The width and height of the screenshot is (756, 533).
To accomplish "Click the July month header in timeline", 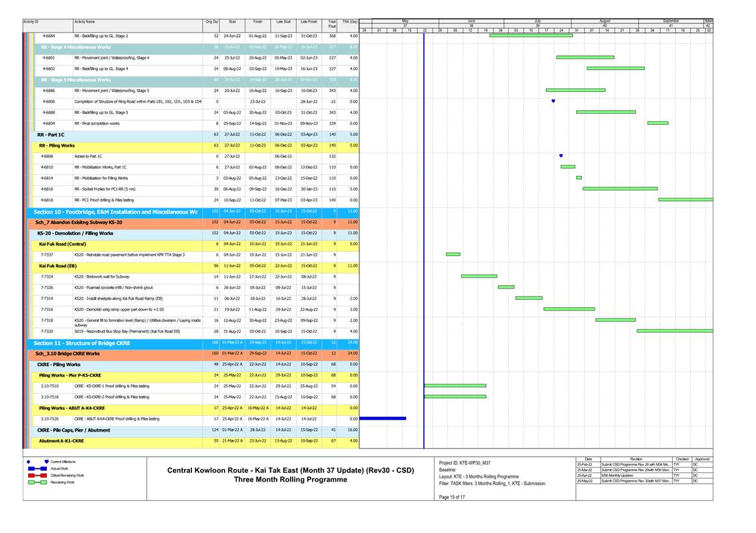I will coord(537,21).
